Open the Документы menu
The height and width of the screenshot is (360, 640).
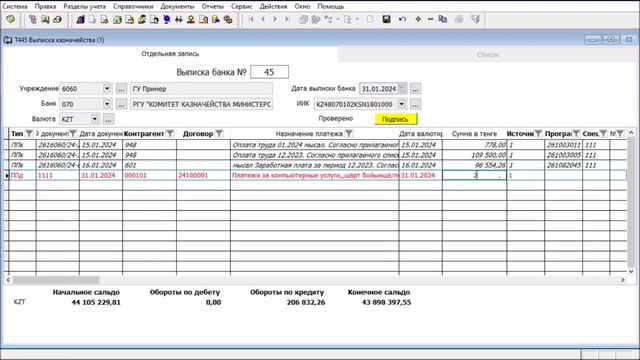pos(178,7)
